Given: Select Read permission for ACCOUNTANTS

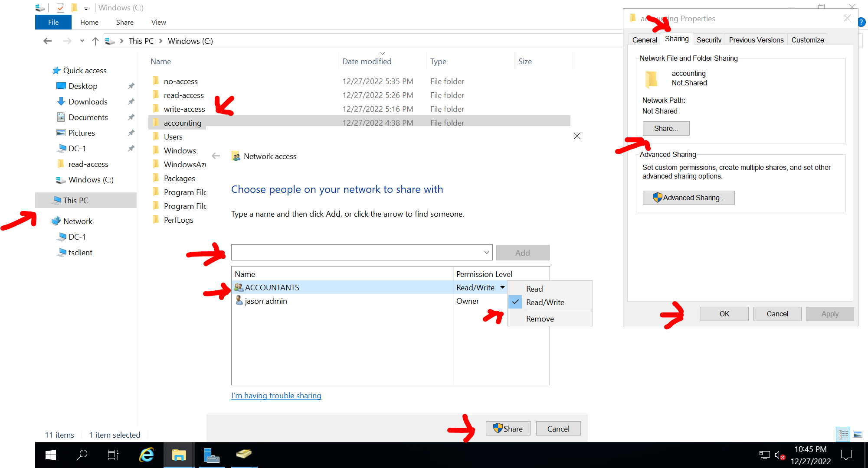Looking at the screenshot, I should [x=533, y=289].
